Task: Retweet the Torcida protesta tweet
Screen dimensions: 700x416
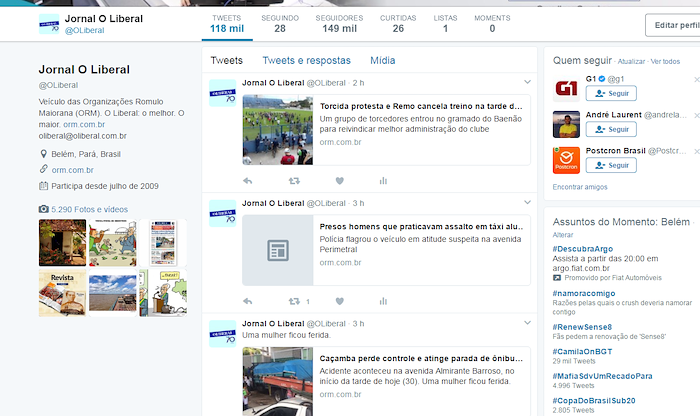Action: [x=294, y=181]
